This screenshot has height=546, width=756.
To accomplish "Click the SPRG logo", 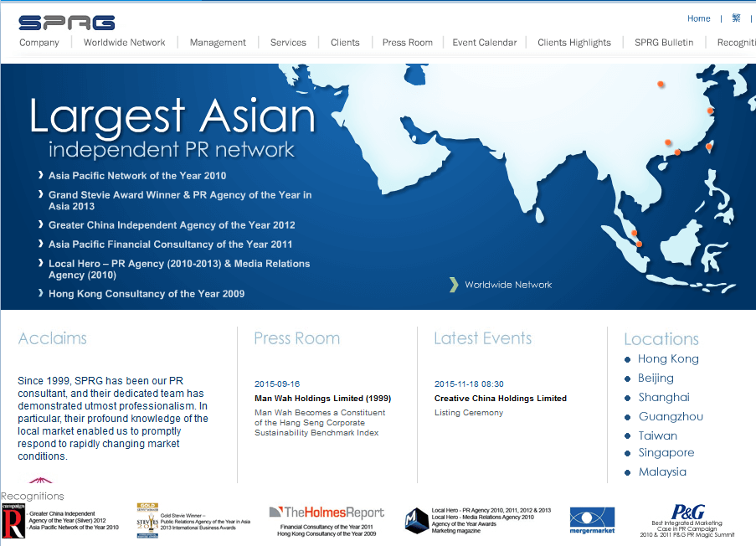I will pyautogui.click(x=66, y=22).
